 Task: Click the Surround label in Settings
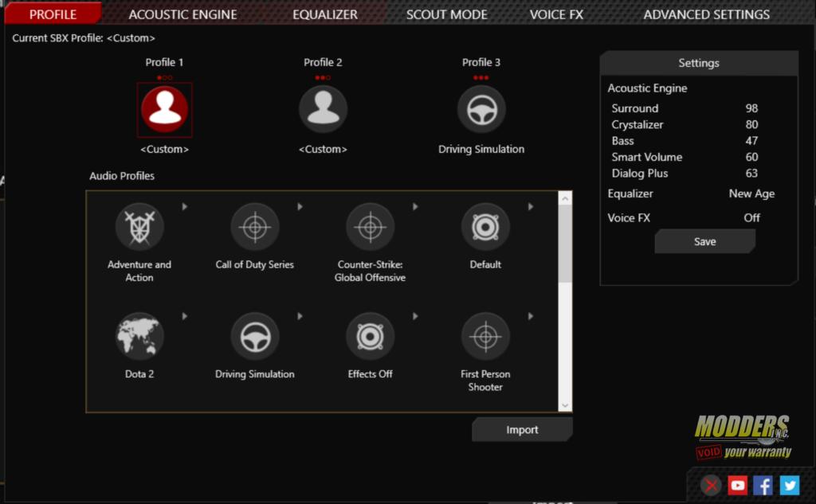(635, 108)
